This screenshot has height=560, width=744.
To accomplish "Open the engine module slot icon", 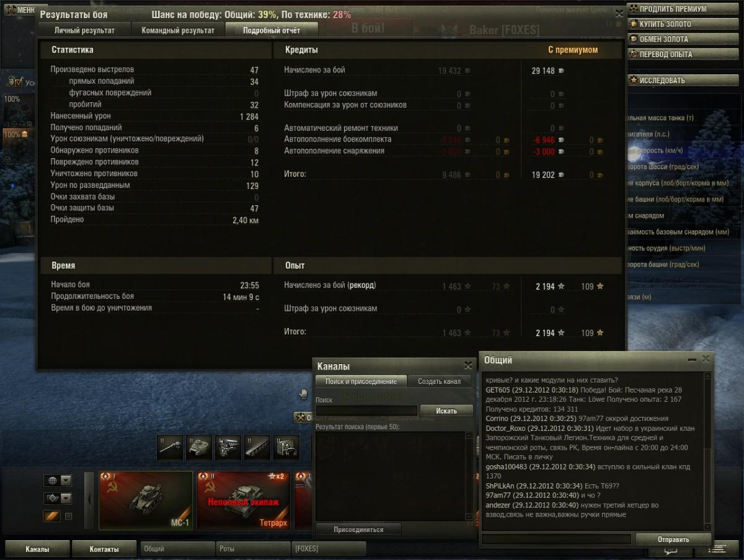I will click(x=228, y=447).
